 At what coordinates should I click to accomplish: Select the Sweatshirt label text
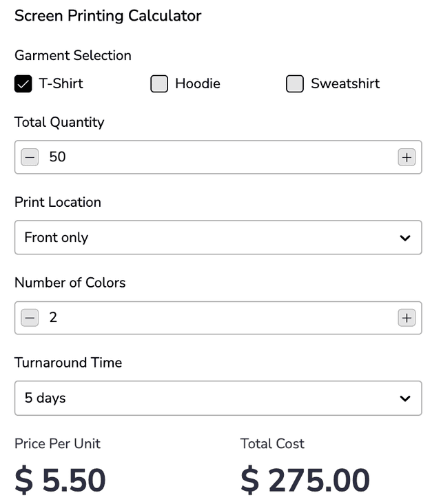click(x=345, y=83)
